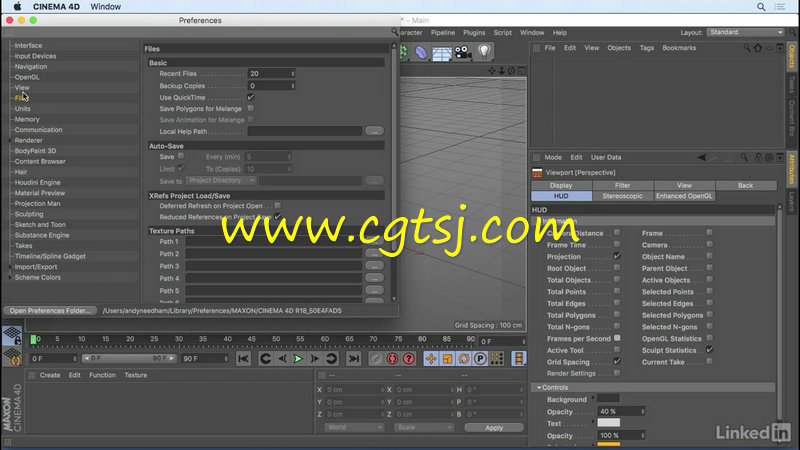
Task: Open the World coordinate system dropdown
Action: coord(354,428)
